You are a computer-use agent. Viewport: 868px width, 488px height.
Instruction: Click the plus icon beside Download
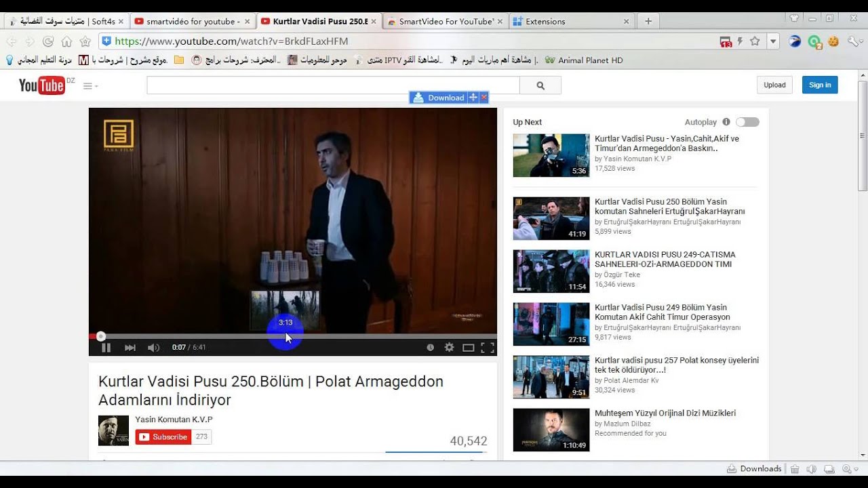pos(473,98)
